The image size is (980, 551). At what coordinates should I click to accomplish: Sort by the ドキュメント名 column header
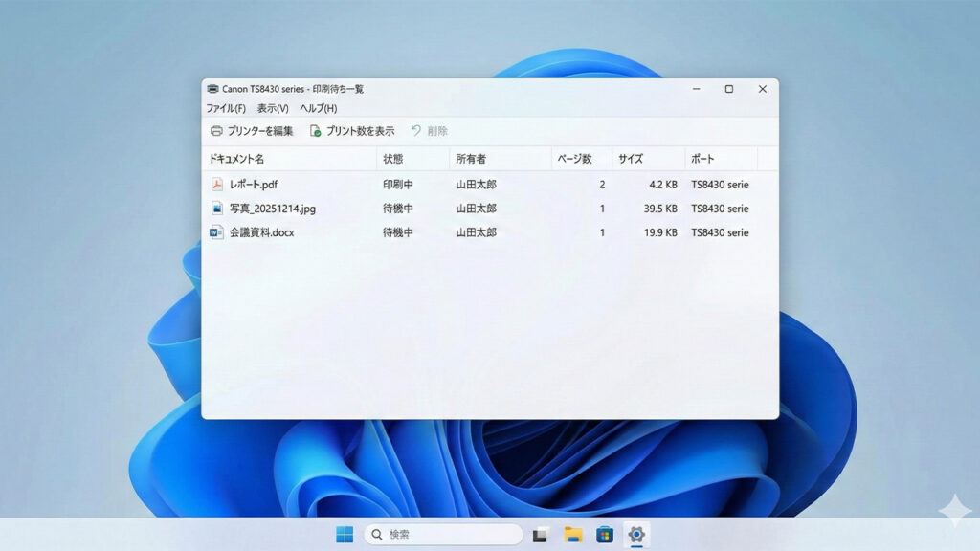tap(237, 159)
